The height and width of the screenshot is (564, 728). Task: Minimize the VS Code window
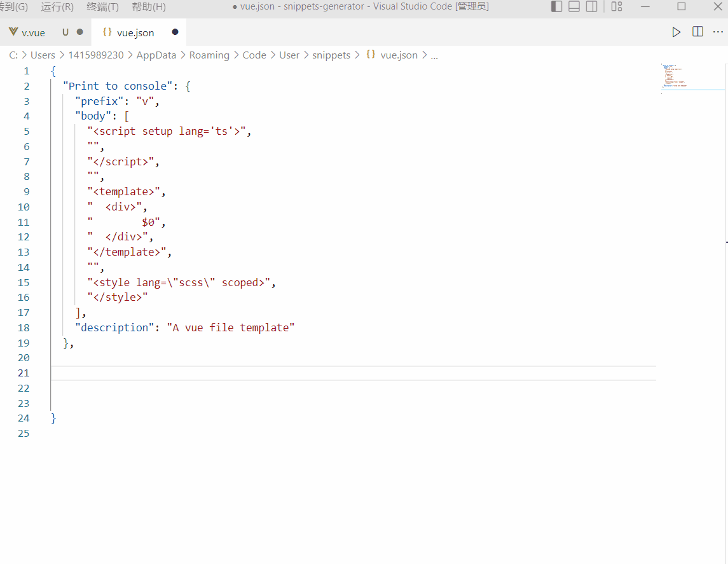(x=645, y=6)
